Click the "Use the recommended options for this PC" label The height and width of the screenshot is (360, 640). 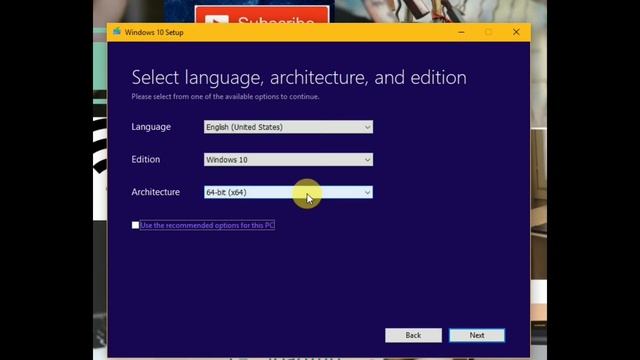207,225
